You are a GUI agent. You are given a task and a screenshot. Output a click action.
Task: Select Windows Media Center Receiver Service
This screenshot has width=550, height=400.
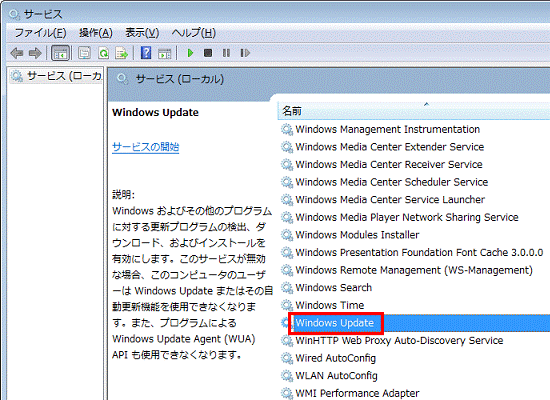415,165
